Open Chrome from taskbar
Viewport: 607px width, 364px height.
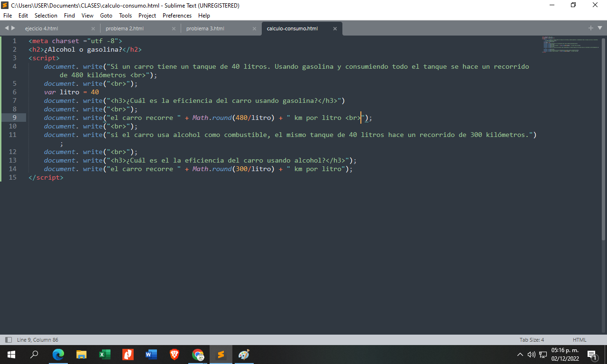198,355
